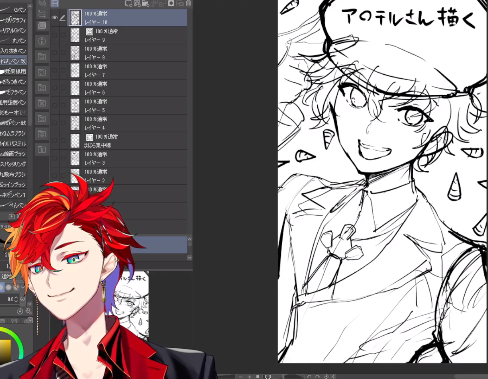Click the create layer mask icon
Screen dimensions: 488x379
pyautogui.click(x=171, y=3)
